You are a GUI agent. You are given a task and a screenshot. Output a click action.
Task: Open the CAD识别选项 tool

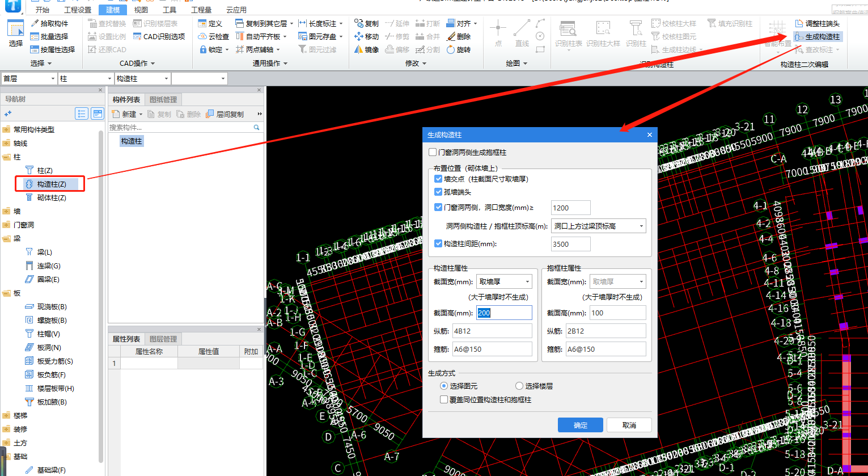tap(159, 36)
